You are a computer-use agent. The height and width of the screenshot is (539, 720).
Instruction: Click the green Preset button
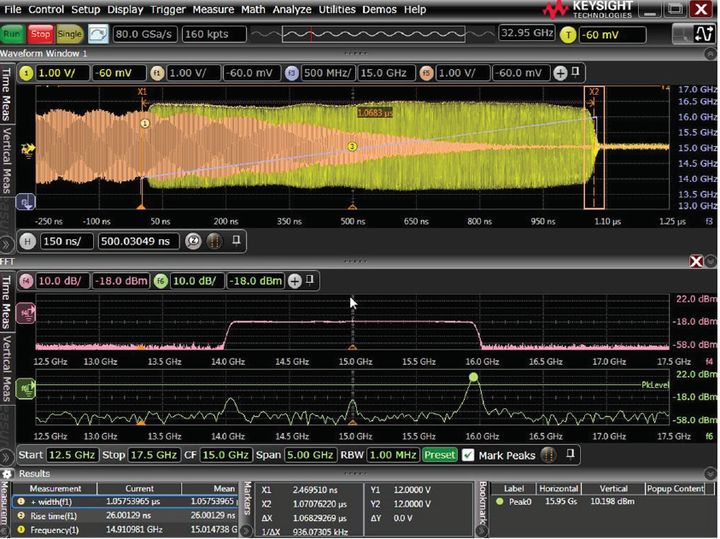(439, 454)
